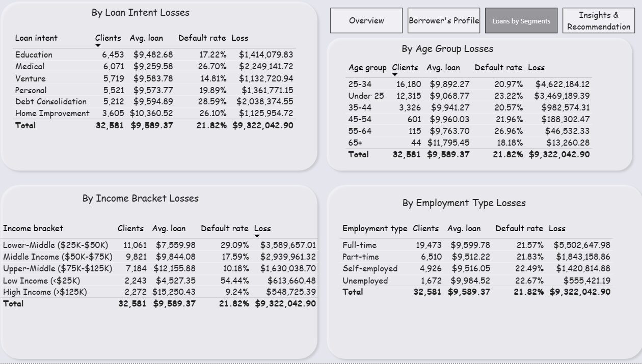
Task: Select the Medical loan intent row
Action: (x=30, y=67)
